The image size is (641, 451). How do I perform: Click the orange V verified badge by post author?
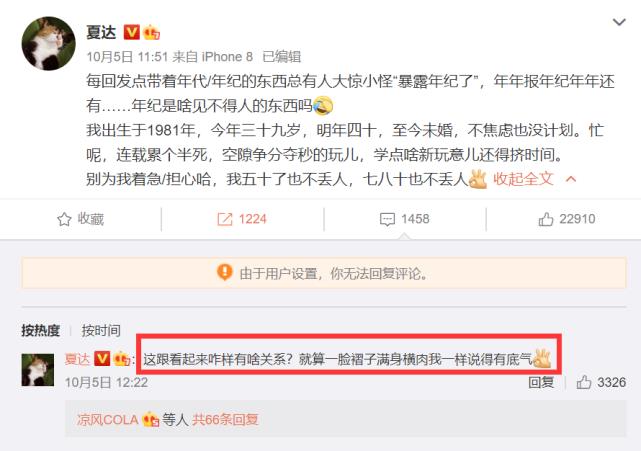(132, 32)
